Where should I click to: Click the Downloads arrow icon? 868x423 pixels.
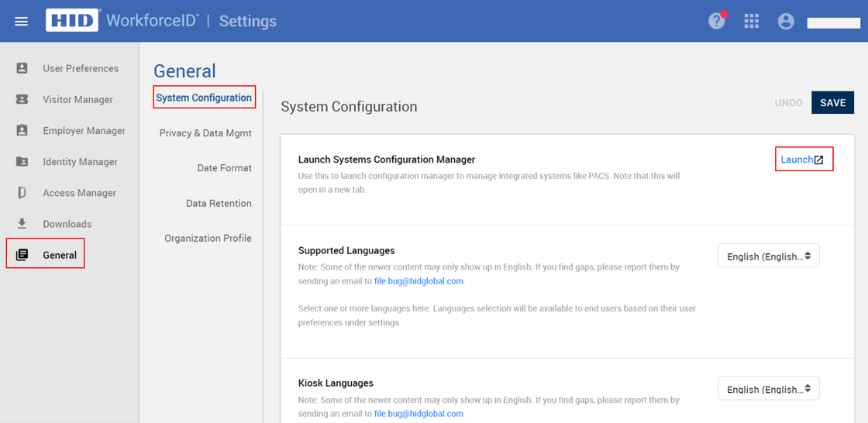(x=22, y=224)
